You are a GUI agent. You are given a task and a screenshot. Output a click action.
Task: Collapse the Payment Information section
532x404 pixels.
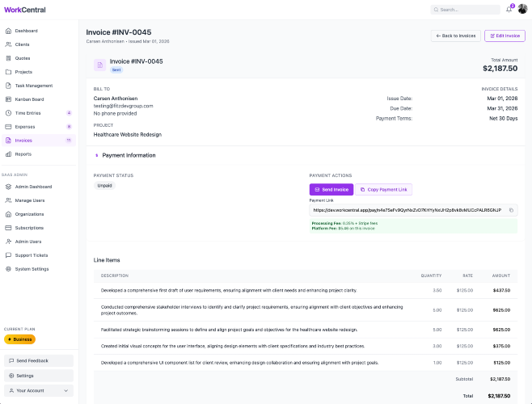point(97,155)
